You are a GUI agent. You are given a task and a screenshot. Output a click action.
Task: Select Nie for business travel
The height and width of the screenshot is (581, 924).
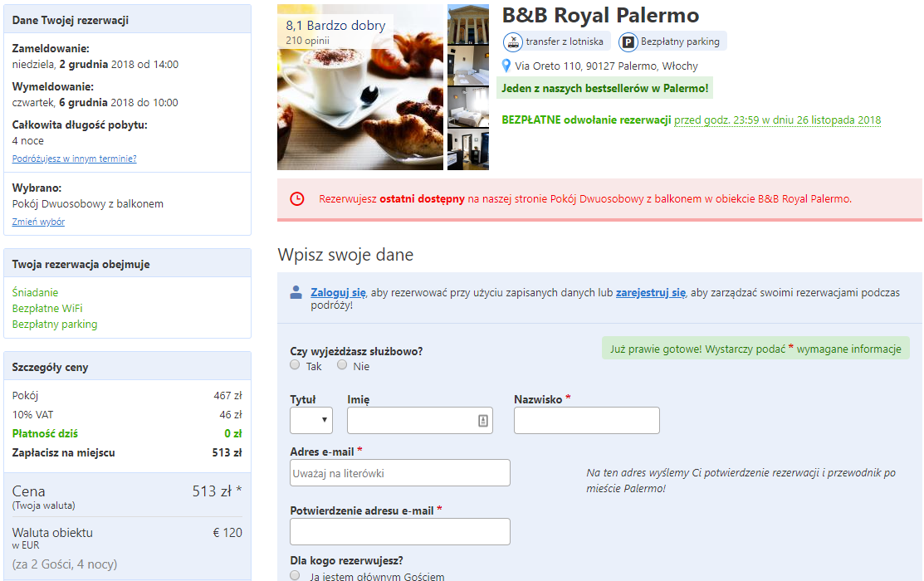342,364
